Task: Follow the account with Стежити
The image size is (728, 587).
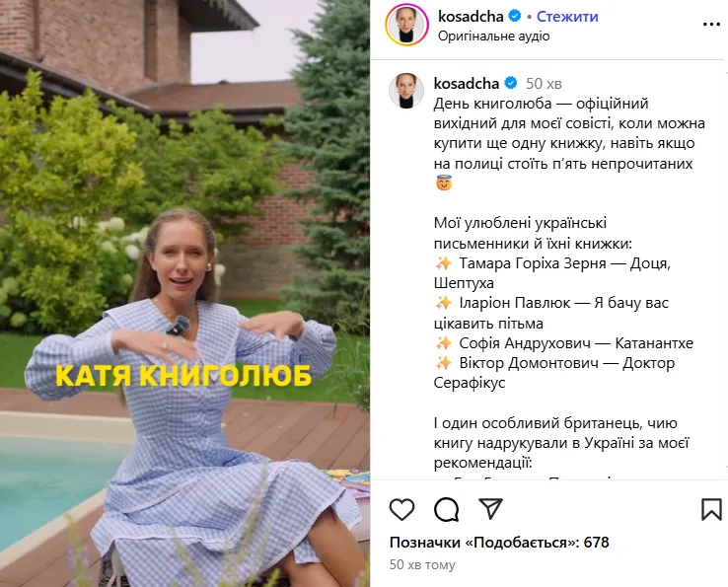Action: pyautogui.click(x=567, y=17)
